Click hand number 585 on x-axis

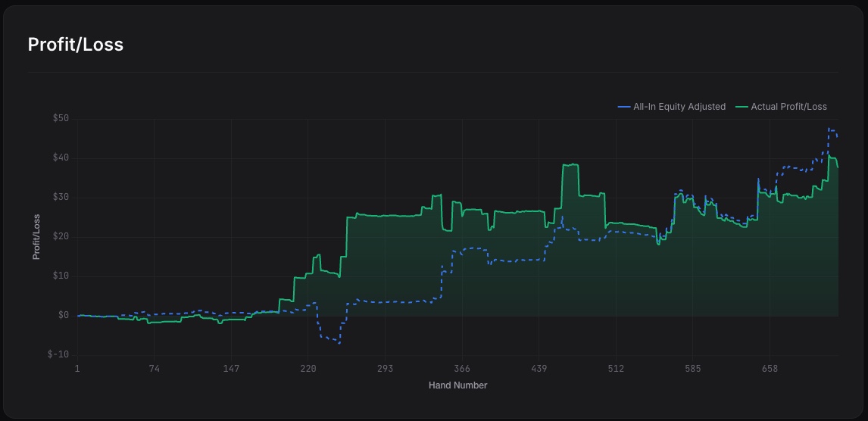[x=692, y=369]
